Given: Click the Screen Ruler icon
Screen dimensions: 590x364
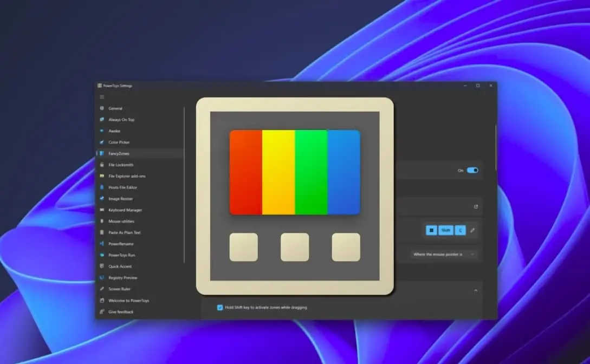Looking at the screenshot, I should pos(102,289).
